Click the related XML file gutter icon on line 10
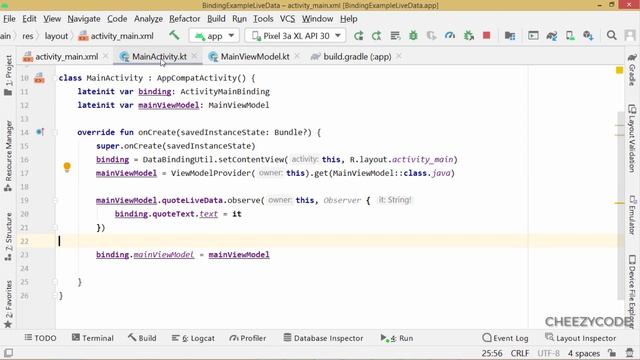 pyautogui.click(x=39, y=78)
